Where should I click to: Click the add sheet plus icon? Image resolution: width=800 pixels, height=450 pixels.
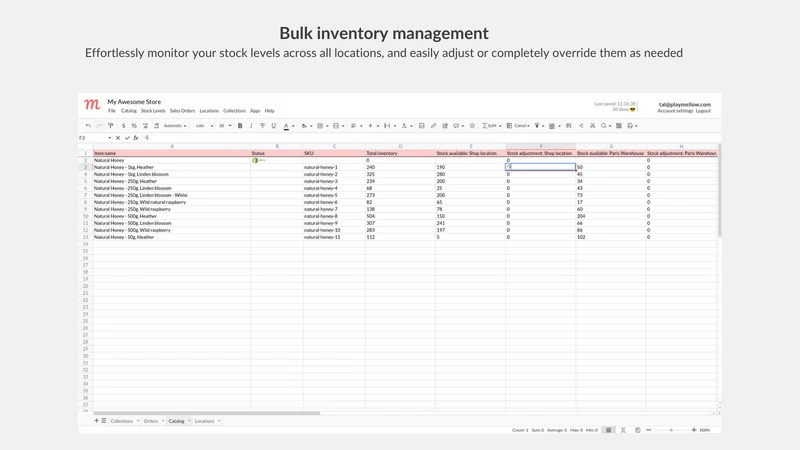pyautogui.click(x=96, y=420)
